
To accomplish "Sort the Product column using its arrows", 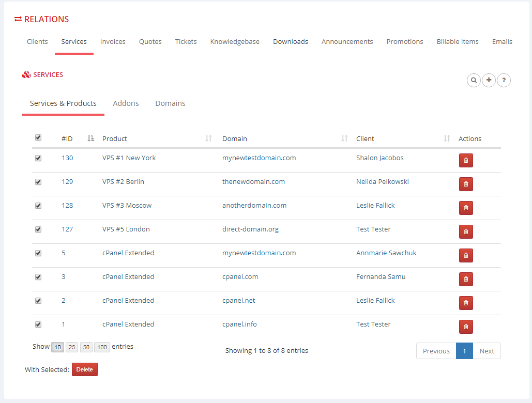I will click(x=209, y=138).
